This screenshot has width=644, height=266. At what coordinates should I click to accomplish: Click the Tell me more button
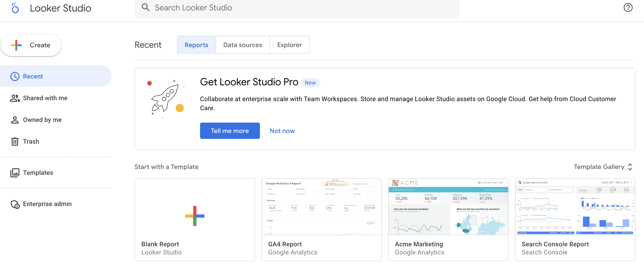(230, 131)
